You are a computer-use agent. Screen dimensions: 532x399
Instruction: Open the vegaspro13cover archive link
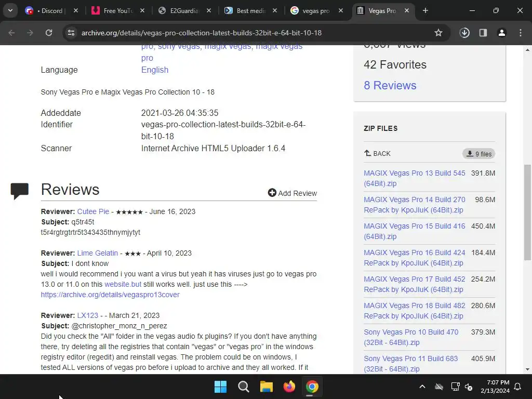click(110, 295)
